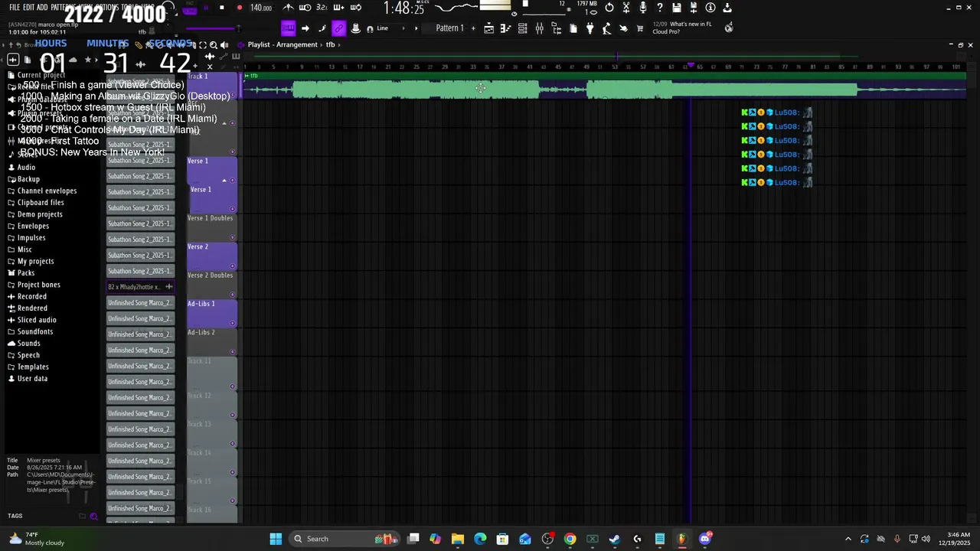Image resolution: width=980 pixels, height=551 pixels.
Task: Click the Export/render download icon
Action: 727,8
